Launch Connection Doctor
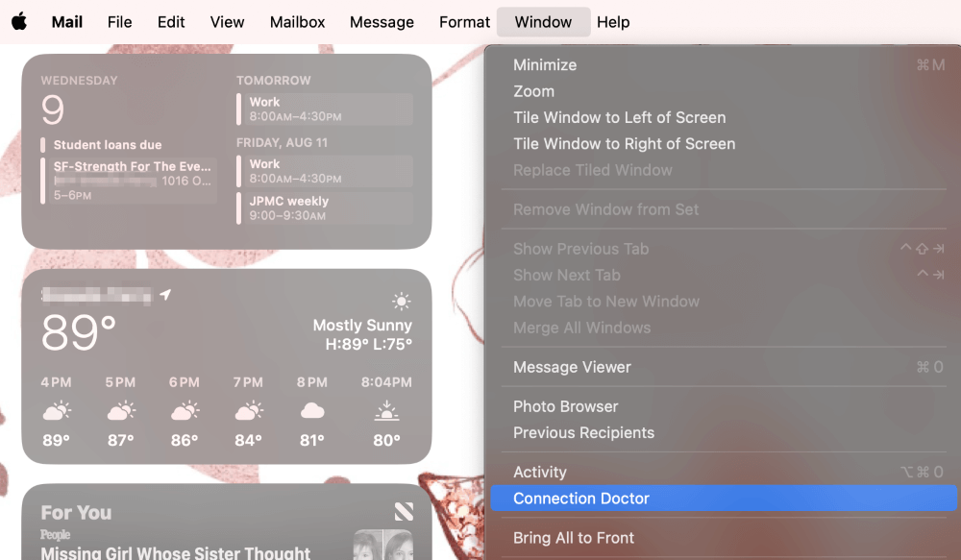The height and width of the screenshot is (560, 961). tap(724, 499)
